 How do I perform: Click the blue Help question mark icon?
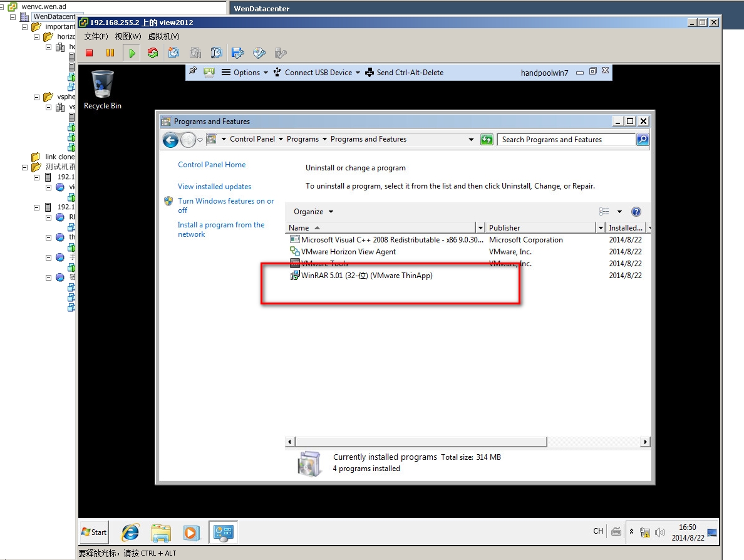point(636,212)
